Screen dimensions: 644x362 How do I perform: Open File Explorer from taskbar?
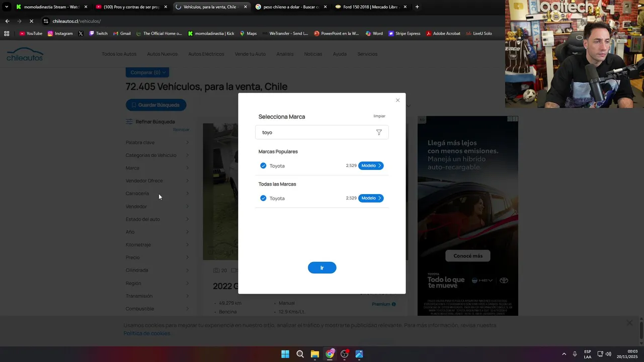314,354
